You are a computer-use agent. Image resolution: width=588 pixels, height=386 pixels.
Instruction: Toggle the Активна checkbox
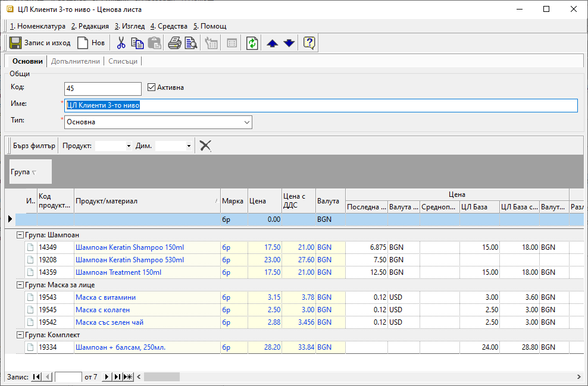[151, 87]
